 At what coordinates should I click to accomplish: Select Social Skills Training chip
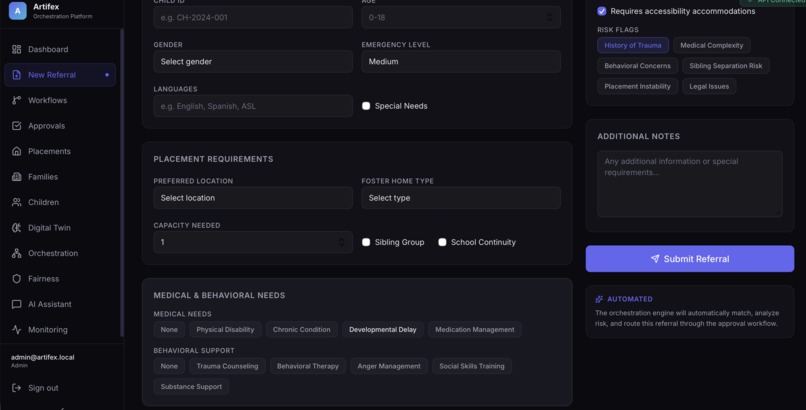(472, 366)
